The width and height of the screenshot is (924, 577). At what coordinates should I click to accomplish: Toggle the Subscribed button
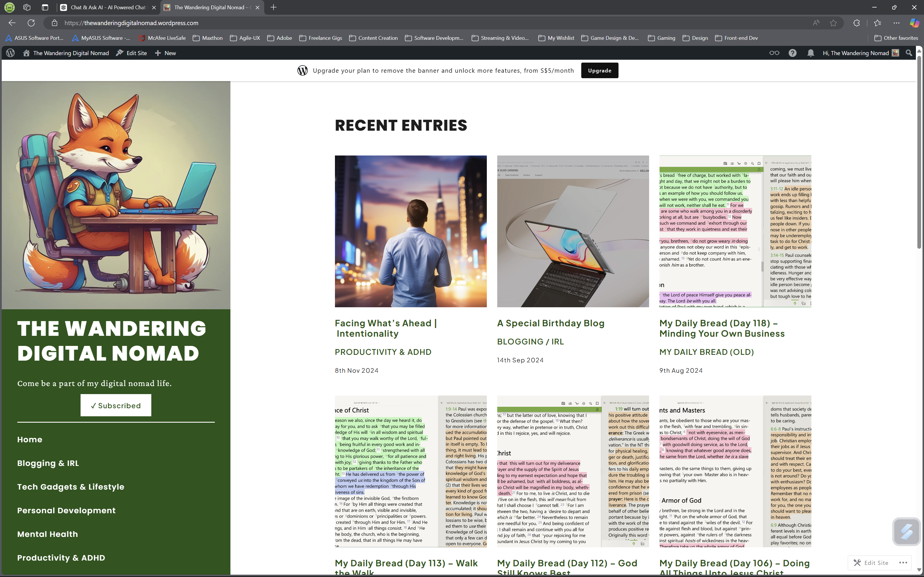click(116, 405)
